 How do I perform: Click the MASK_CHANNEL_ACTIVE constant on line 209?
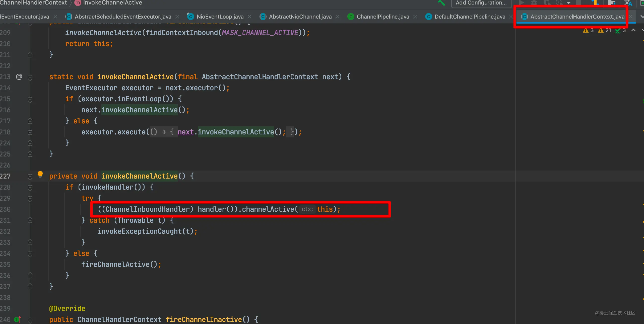260,33
